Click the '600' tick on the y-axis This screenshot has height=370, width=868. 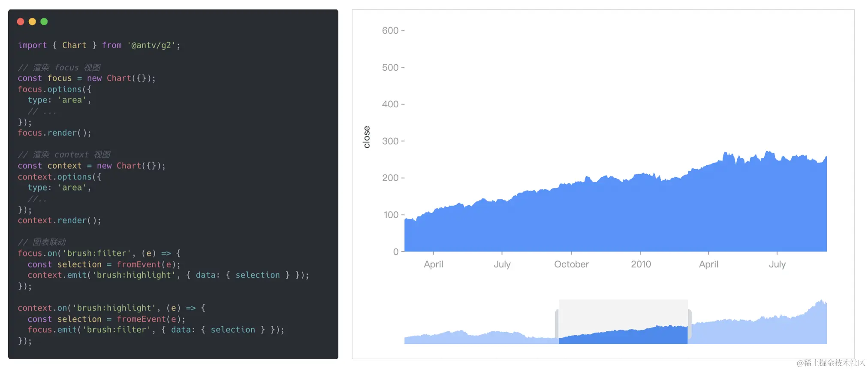[390, 30]
